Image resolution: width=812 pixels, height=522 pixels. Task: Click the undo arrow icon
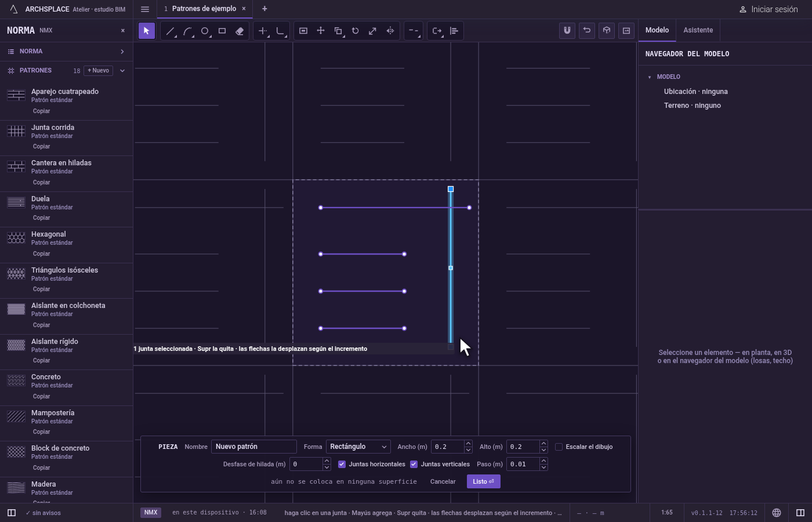[587, 31]
